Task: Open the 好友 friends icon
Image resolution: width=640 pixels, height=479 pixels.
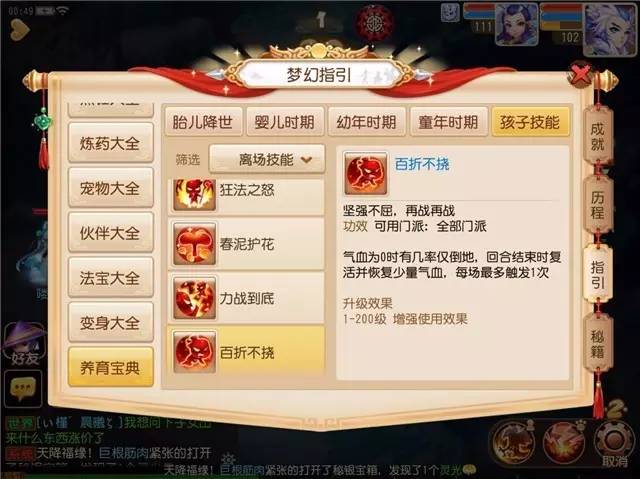Action: 24,344
